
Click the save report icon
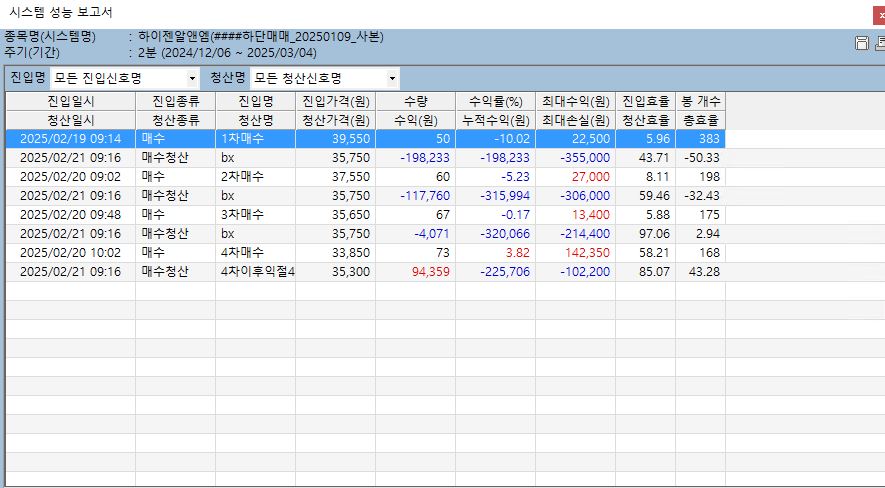click(861, 43)
